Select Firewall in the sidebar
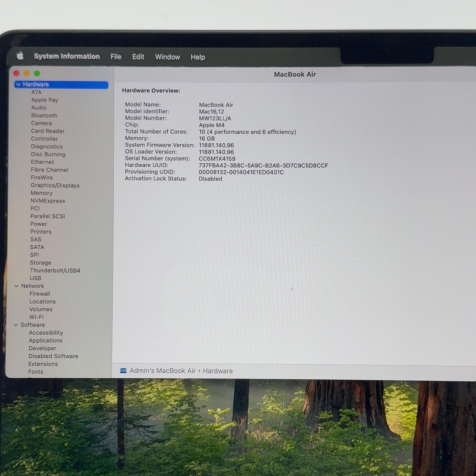 point(40,294)
